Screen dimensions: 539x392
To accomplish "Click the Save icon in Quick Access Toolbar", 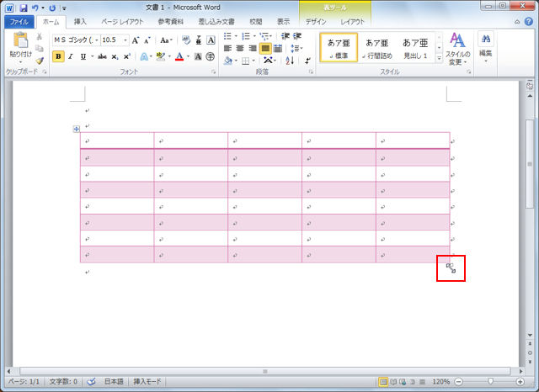I will (24, 8).
